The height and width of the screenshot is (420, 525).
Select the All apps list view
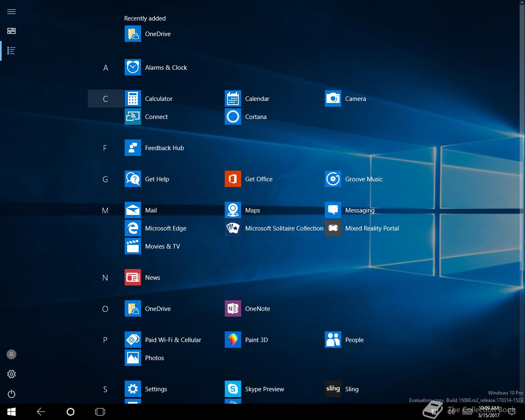pyautogui.click(x=11, y=51)
